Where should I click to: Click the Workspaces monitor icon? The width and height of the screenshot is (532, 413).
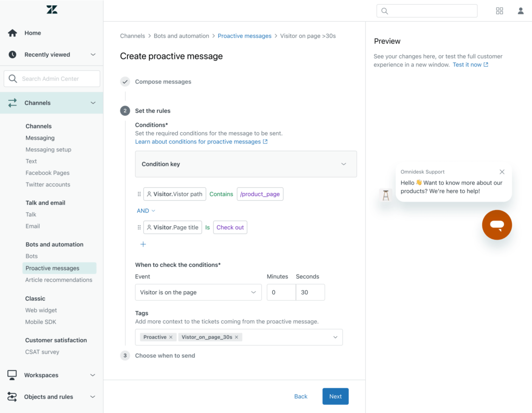[12, 375]
